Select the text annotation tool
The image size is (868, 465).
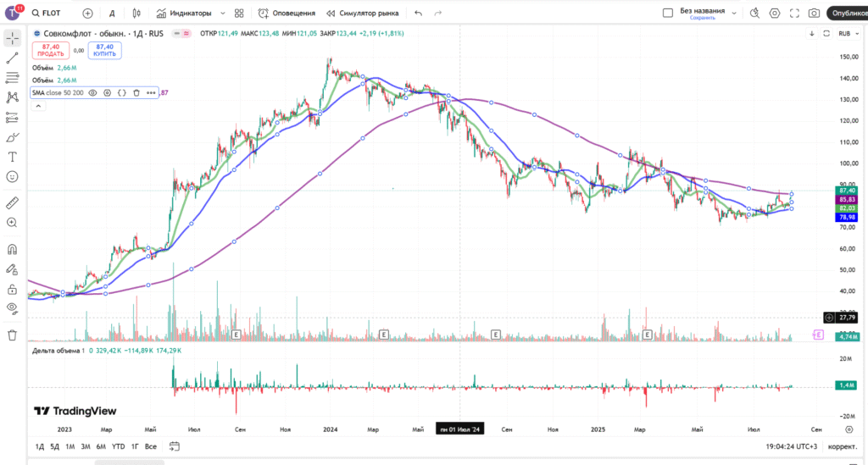click(x=12, y=157)
